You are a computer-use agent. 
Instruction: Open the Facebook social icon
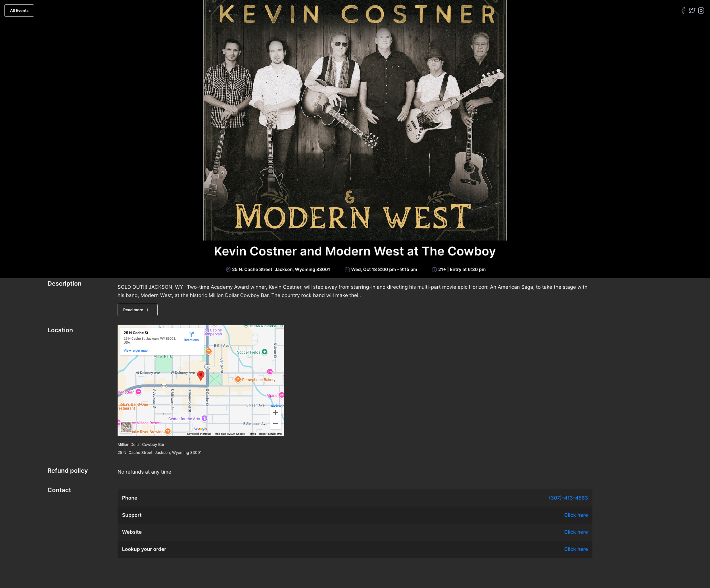(x=683, y=10)
